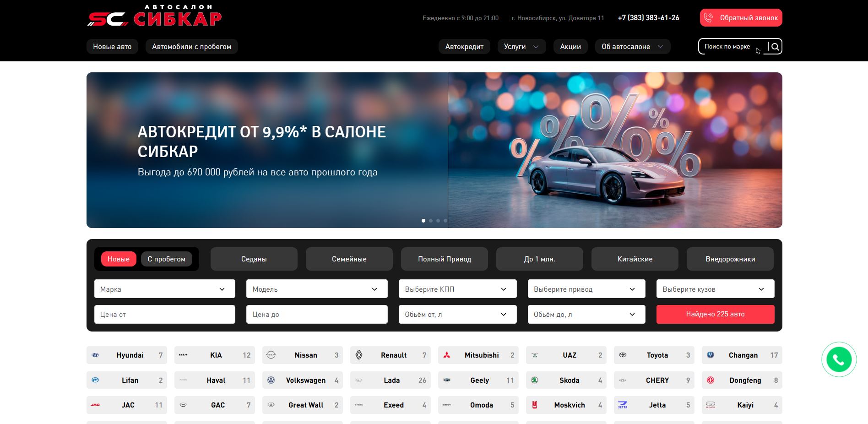Viewport: 868px width, 424px height.
Task: Click the Changan brand logo icon
Action: [x=711, y=355]
